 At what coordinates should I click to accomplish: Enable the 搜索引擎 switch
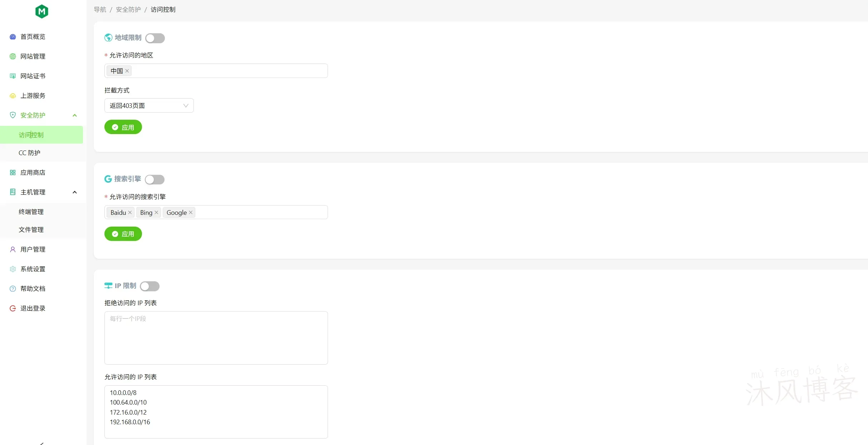[x=155, y=179]
